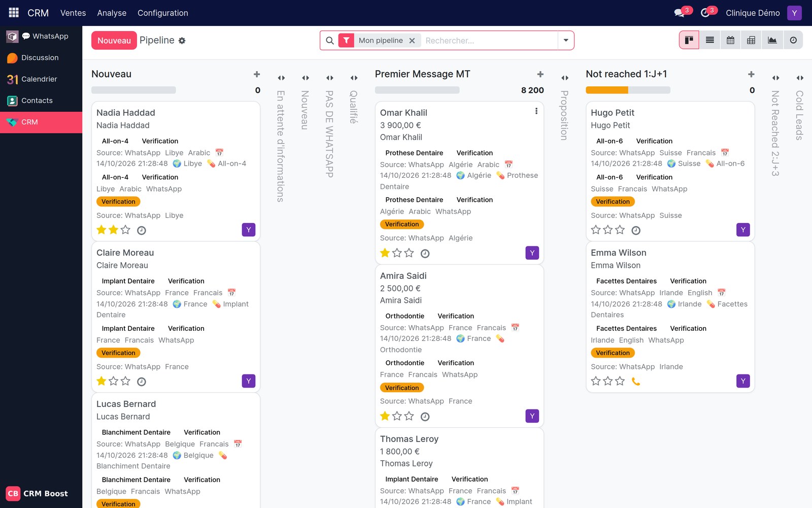Switch to Pivot table view
The image size is (812, 508).
pyautogui.click(x=751, y=40)
